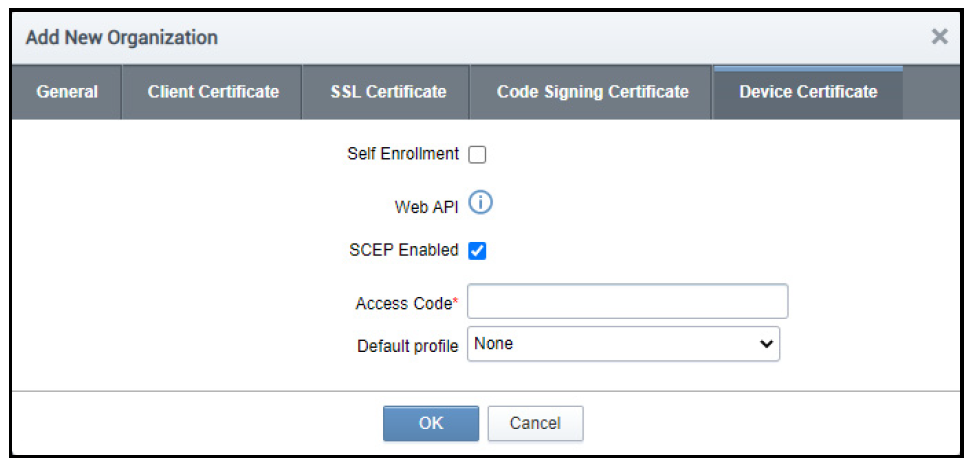Click the Web API info icon

click(481, 204)
